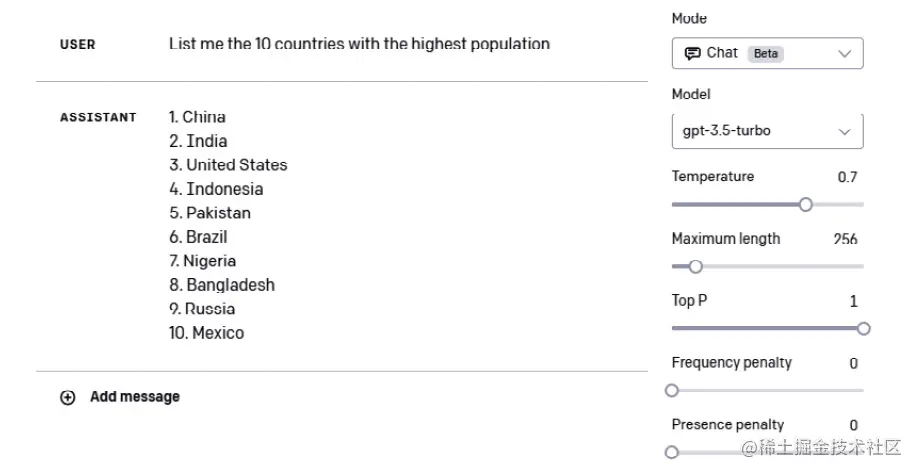Click the Frequency penalty value 0

pos(853,363)
